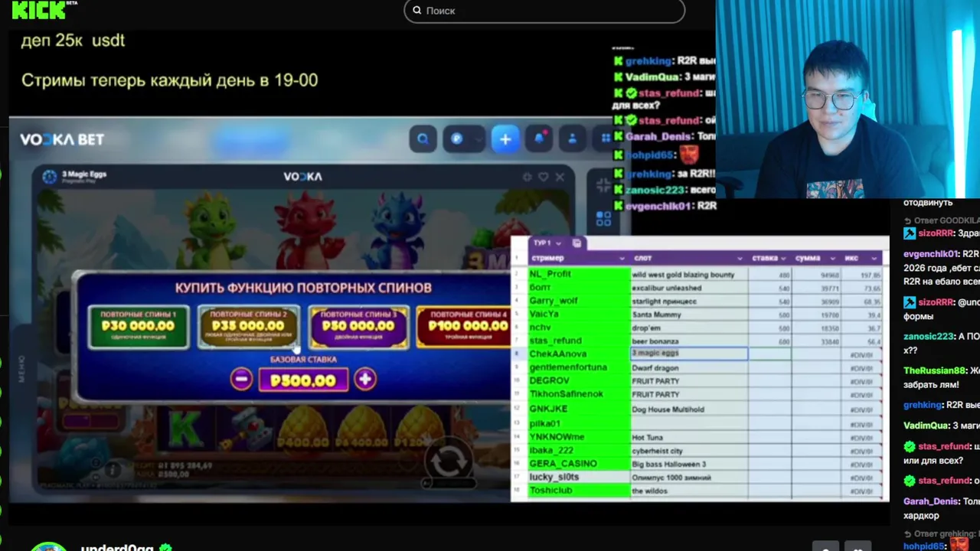Open underd0gg channel name
Image resolution: width=980 pixels, height=551 pixels.
point(116,547)
